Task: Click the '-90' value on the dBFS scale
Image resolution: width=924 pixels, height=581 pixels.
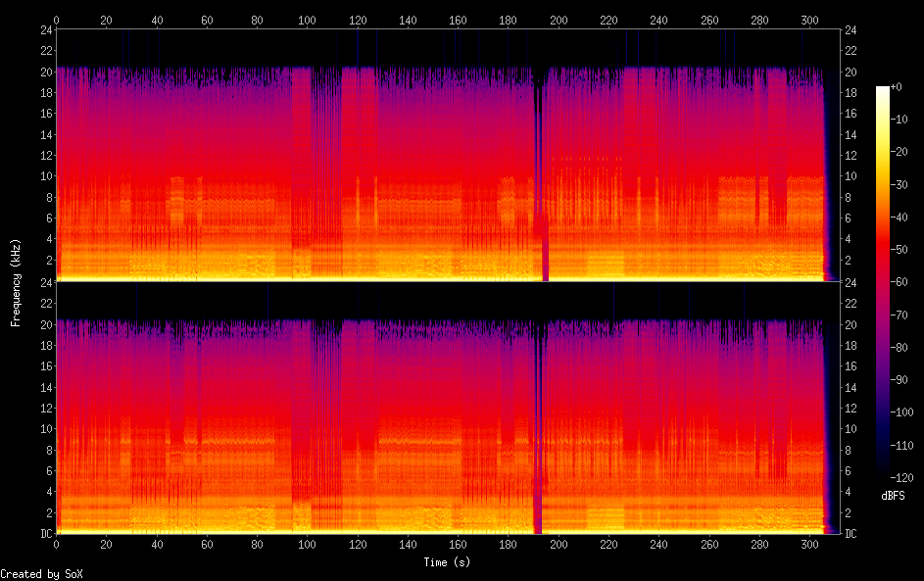Action: 900,379
